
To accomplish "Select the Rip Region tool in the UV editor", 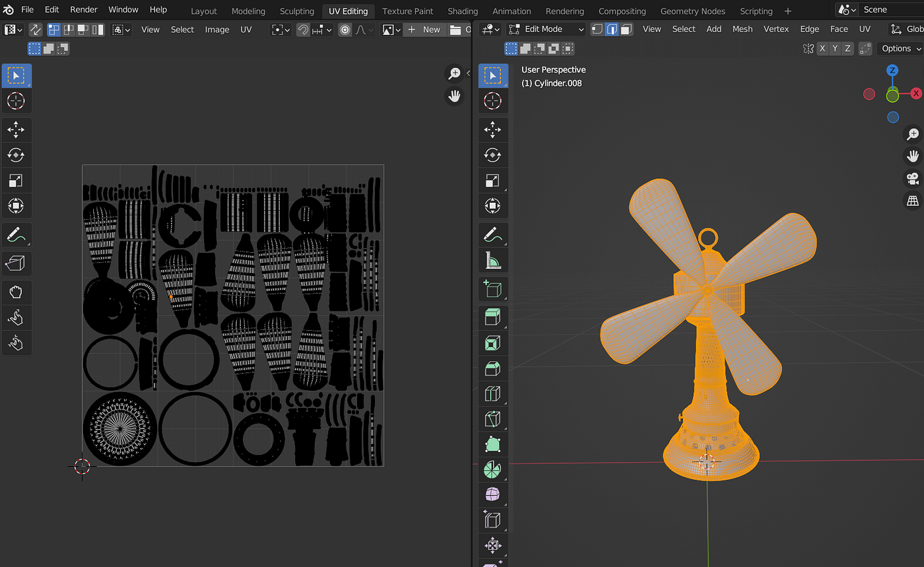I will coord(16,264).
